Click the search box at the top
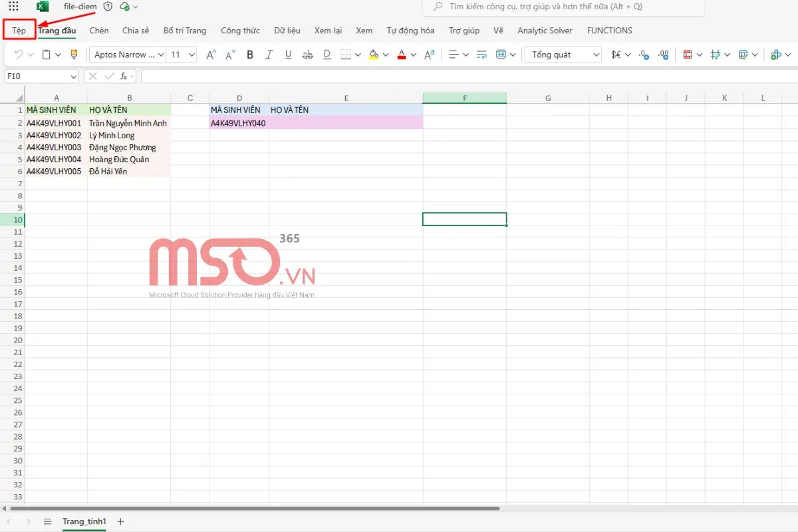The height and width of the screenshot is (532, 798). [x=563, y=7]
